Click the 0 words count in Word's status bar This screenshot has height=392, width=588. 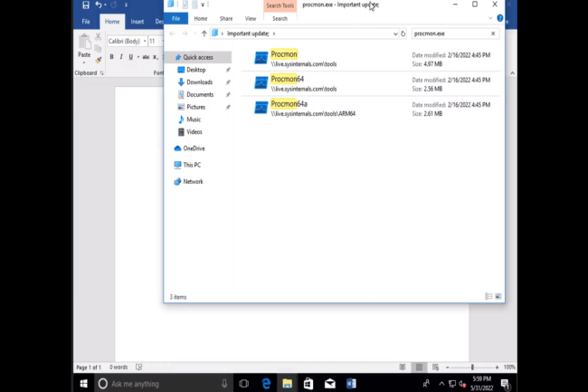pos(119,368)
